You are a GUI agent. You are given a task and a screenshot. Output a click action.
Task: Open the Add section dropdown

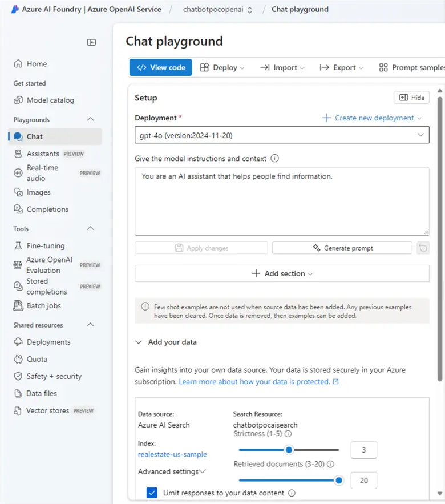(282, 273)
